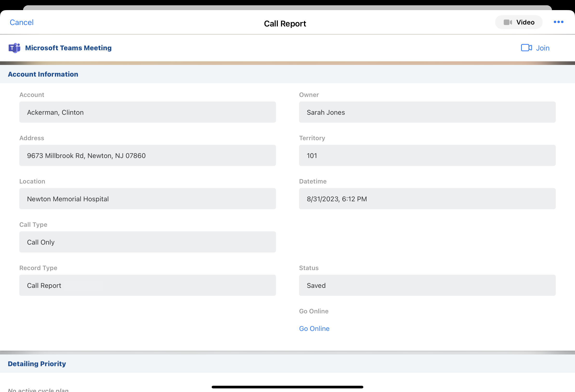Select the Status field showing Saved

click(x=427, y=285)
